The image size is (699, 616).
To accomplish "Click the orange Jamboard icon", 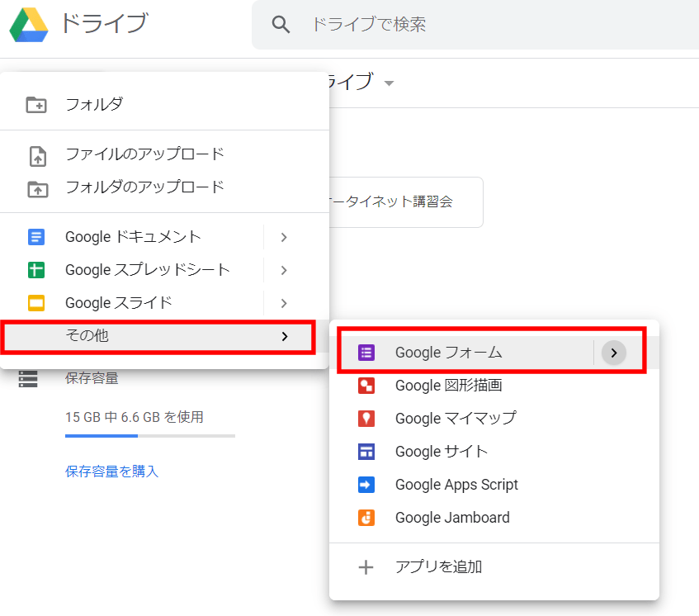I will coord(366,518).
